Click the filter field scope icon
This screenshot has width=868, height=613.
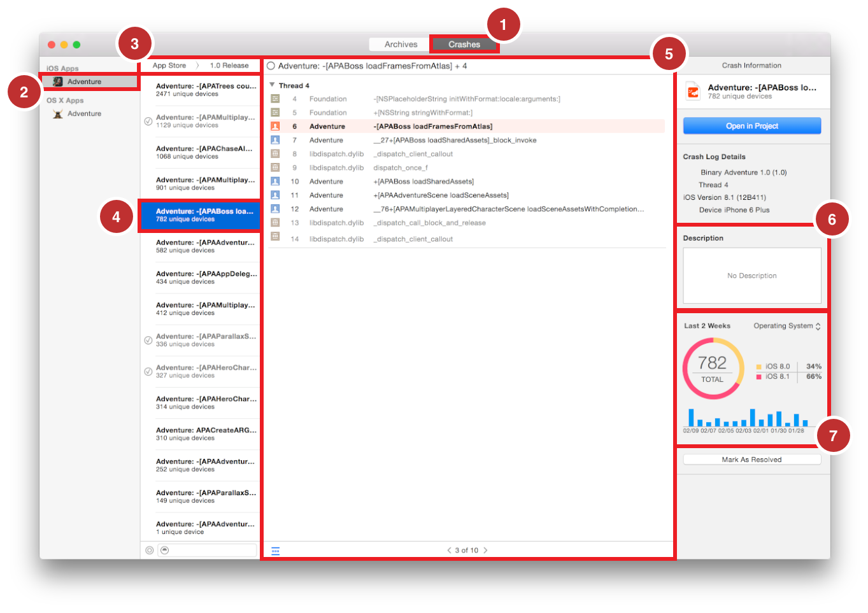click(x=165, y=550)
